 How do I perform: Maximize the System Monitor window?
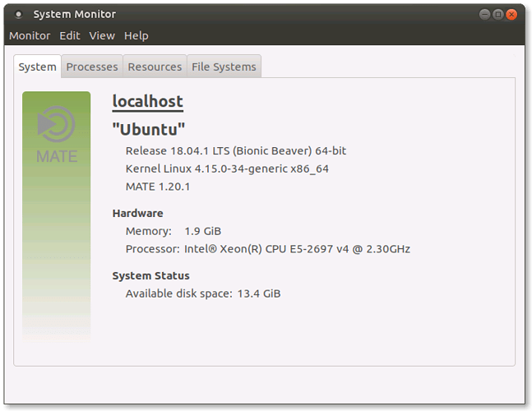[497, 14]
